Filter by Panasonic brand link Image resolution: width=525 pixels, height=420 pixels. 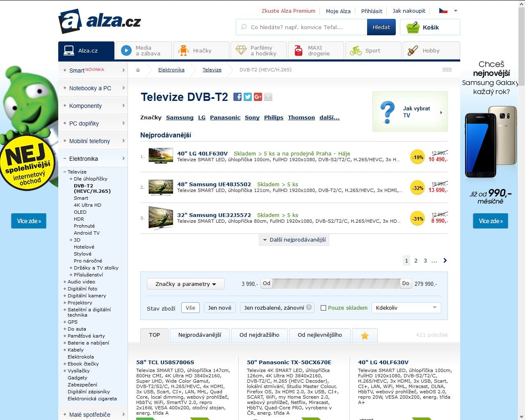(225, 117)
